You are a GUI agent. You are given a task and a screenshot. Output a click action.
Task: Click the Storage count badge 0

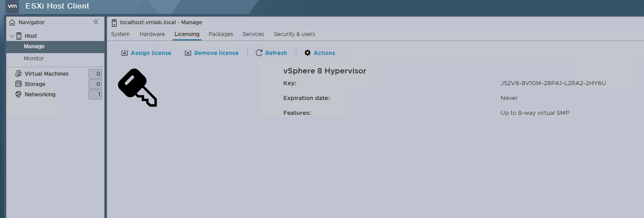(95, 84)
